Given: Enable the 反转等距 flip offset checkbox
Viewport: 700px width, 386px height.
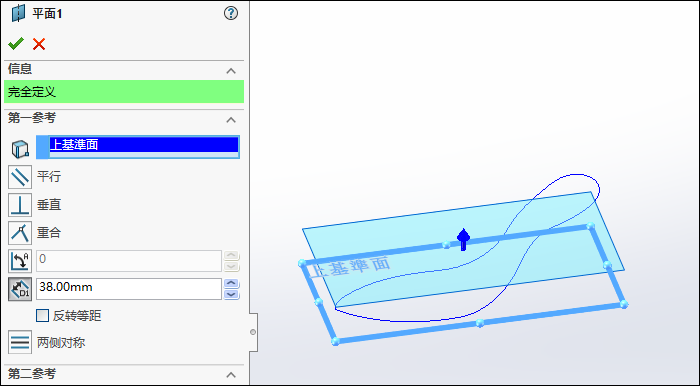Looking at the screenshot, I should point(42,316).
